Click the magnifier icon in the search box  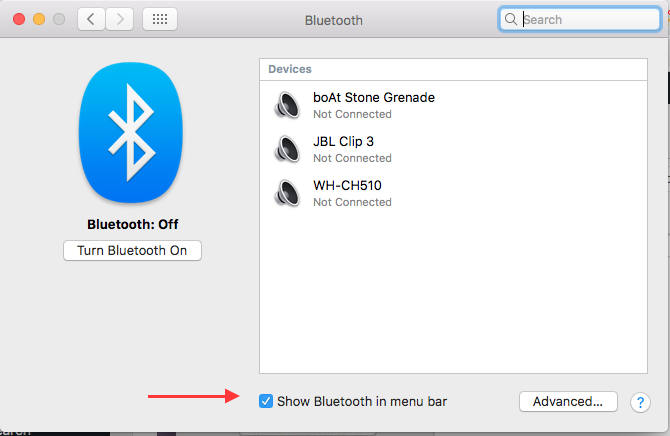point(511,19)
